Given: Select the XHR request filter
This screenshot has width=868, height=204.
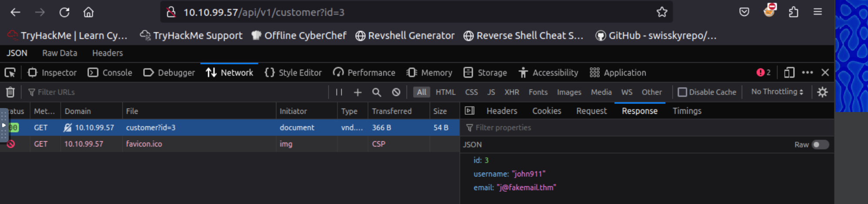Looking at the screenshot, I should coord(511,92).
